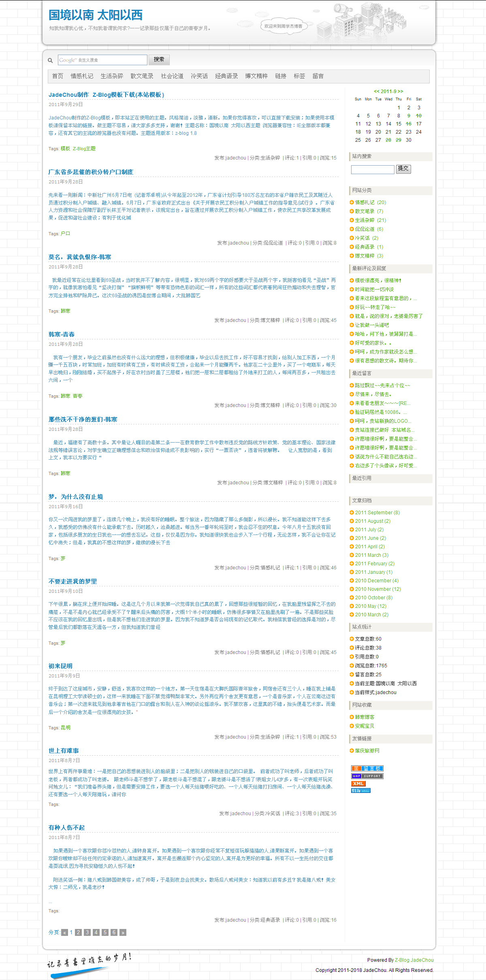This screenshot has width=486, height=980.
Task: Open category 情感札记 (20) in sidebar
Action: pos(371,202)
